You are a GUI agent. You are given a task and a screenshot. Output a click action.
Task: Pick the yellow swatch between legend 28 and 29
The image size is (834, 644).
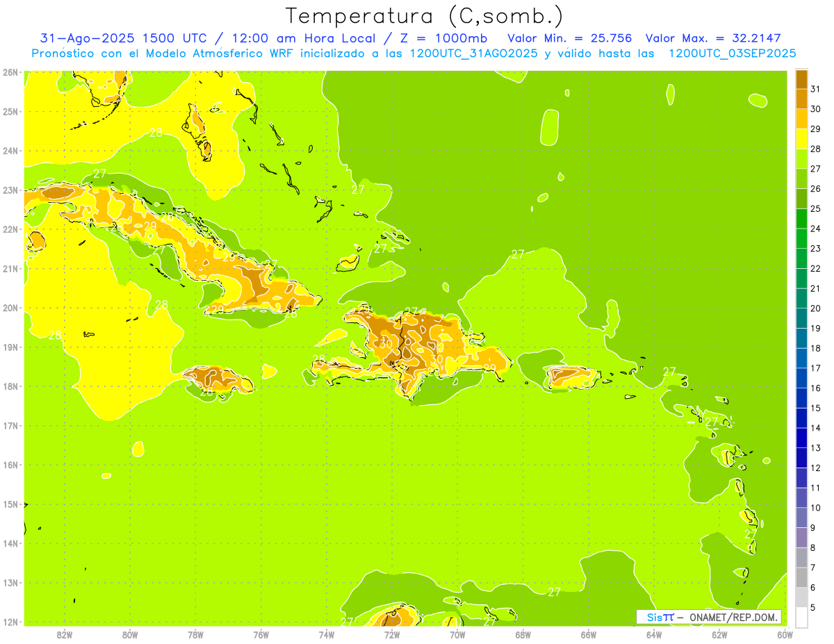[801, 139]
